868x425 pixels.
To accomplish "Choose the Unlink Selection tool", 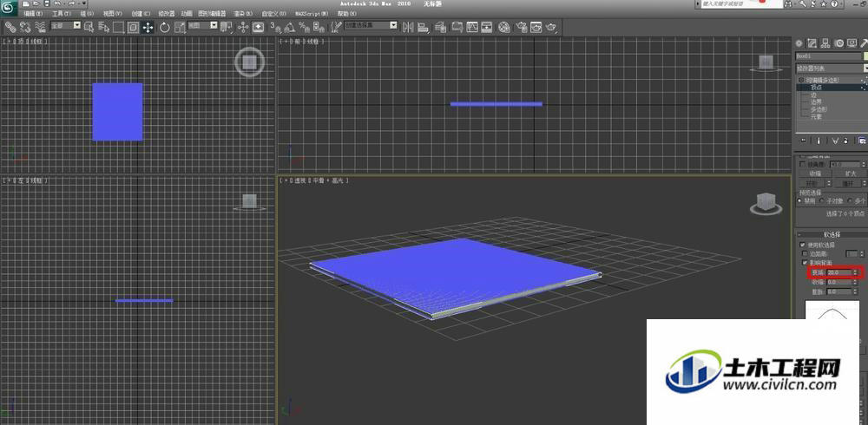I will [x=25, y=27].
